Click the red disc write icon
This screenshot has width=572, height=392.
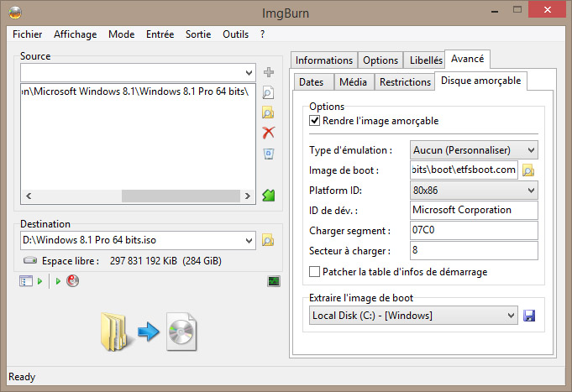(72, 281)
